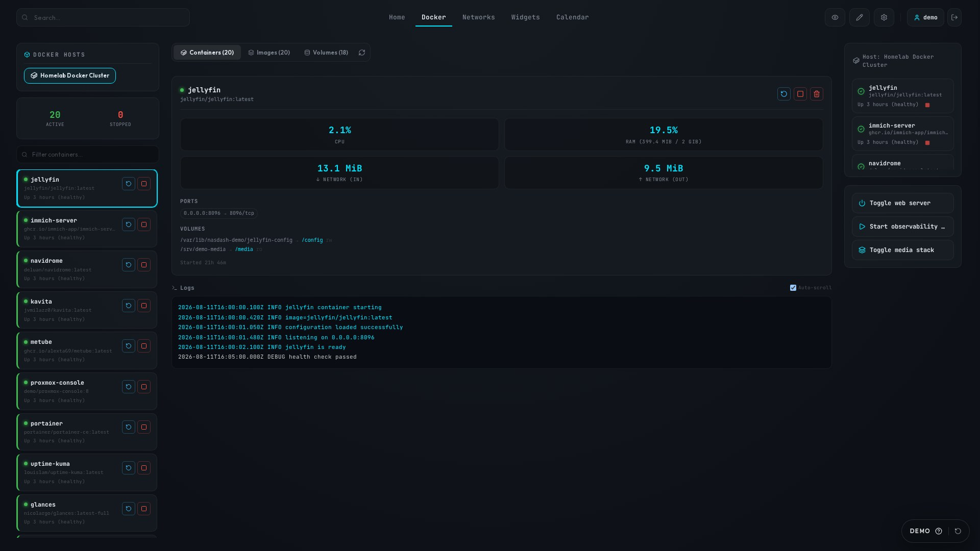This screenshot has width=980, height=551.
Task: Restart jellyfin from the detail header
Action: 784,94
